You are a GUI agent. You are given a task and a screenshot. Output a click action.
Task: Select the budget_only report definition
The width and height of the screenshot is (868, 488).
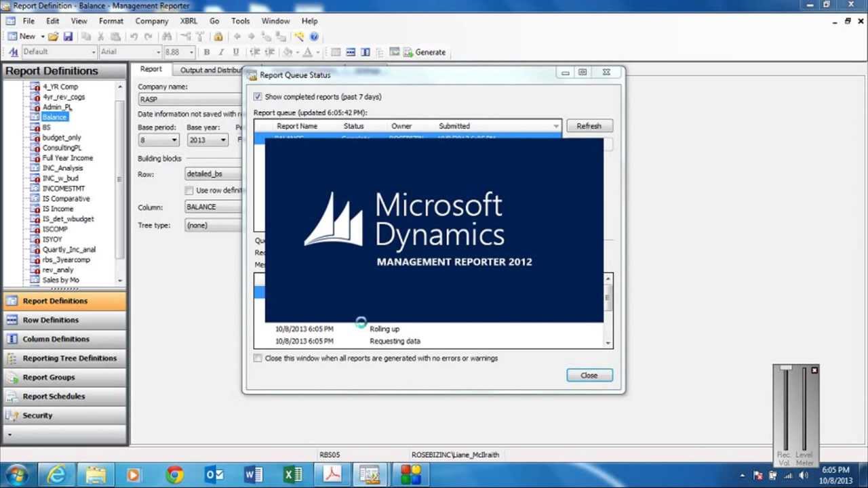[x=61, y=138]
